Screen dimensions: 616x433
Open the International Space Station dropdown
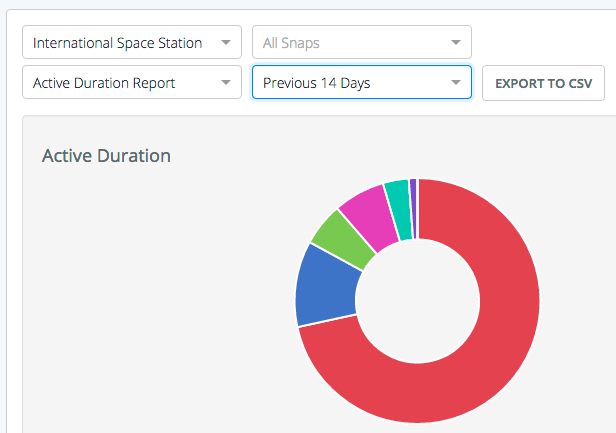pyautogui.click(x=132, y=42)
